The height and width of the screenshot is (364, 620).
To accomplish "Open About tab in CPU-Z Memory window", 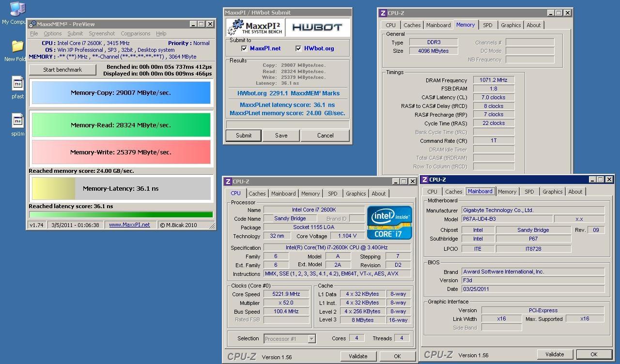I will pos(534,25).
